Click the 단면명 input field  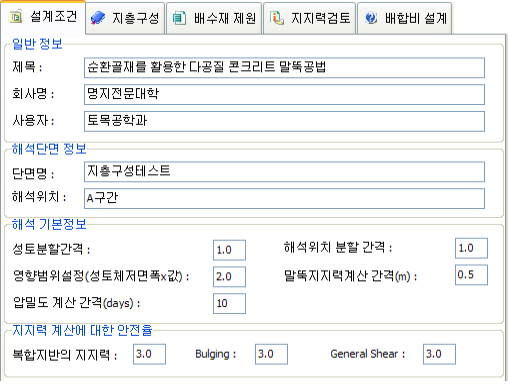[284, 172]
